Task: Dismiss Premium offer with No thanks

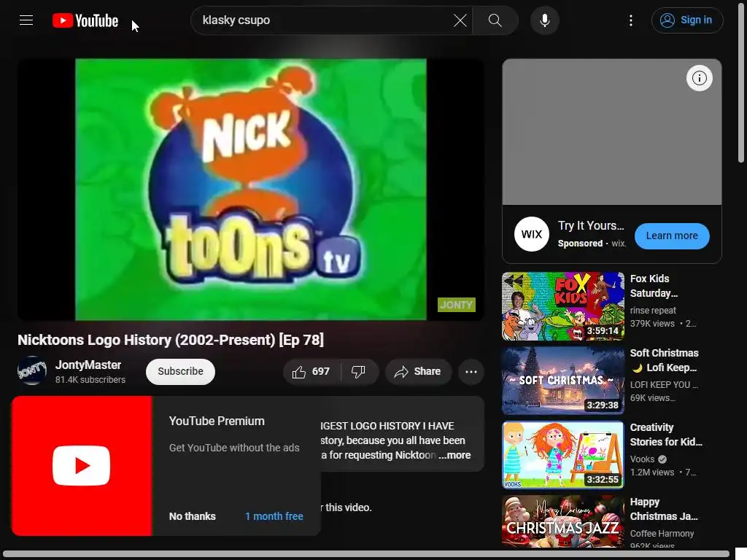Action: (193, 516)
